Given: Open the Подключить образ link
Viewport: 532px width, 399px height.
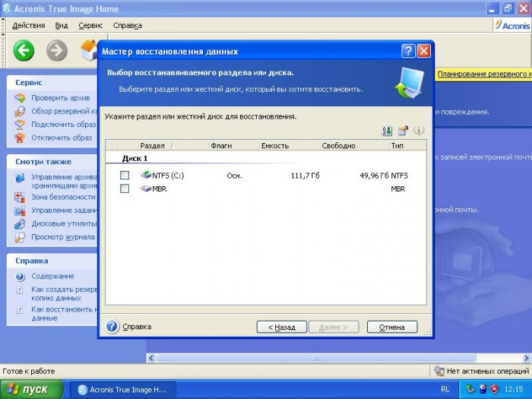Looking at the screenshot, I should 63,125.
